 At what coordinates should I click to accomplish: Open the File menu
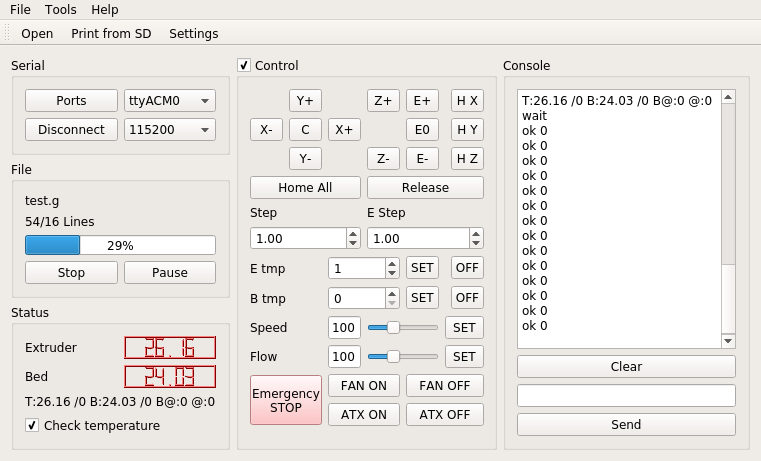(x=20, y=10)
